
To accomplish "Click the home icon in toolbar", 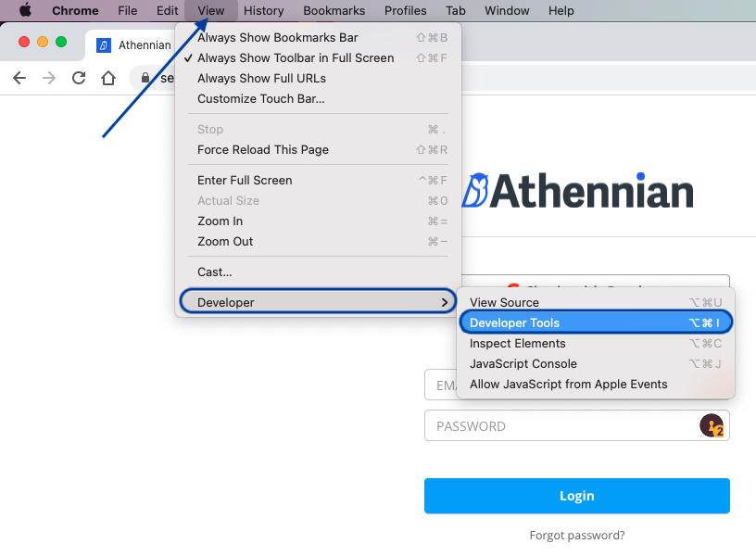I will click(108, 78).
